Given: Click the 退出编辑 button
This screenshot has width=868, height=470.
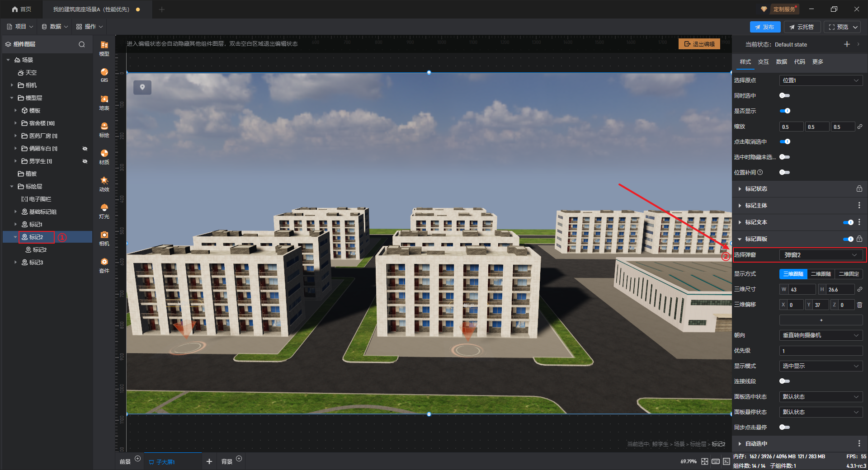Looking at the screenshot, I should click(699, 44).
